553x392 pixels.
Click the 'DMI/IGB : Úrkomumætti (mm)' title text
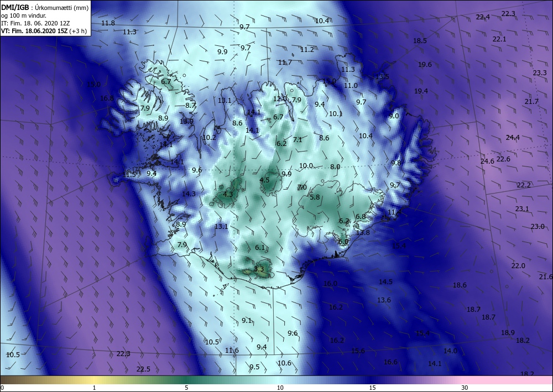(x=45, y=7)
